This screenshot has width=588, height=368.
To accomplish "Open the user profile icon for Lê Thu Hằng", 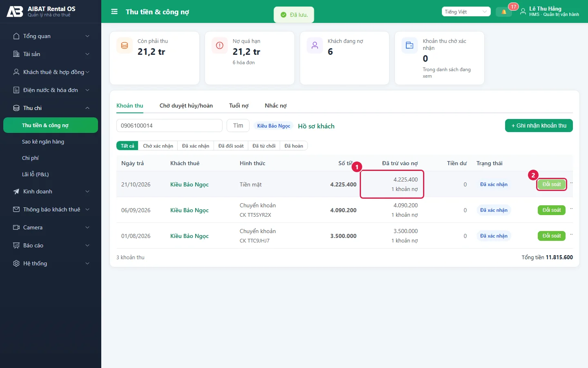I will click(523, 12).
